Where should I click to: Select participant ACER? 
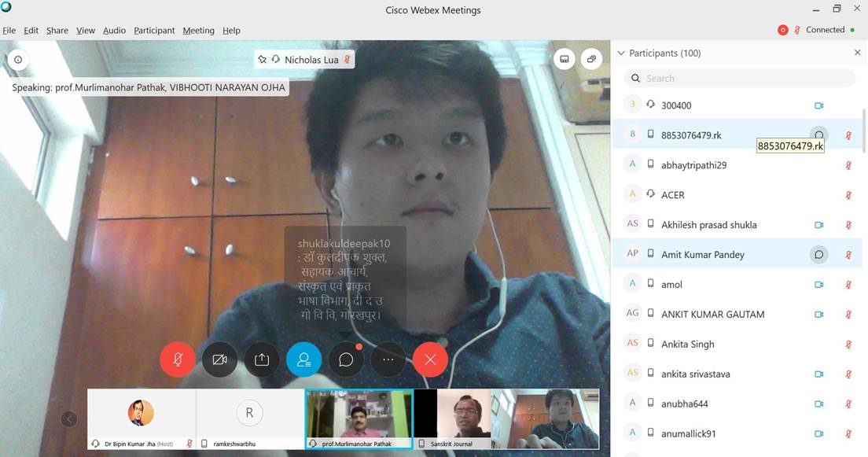737,195
